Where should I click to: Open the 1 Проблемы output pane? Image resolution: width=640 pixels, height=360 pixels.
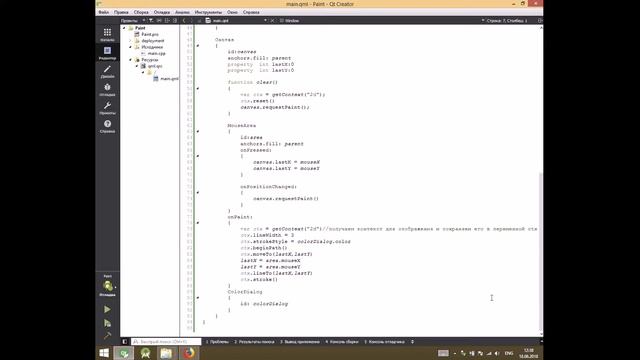tap(217, 342)
